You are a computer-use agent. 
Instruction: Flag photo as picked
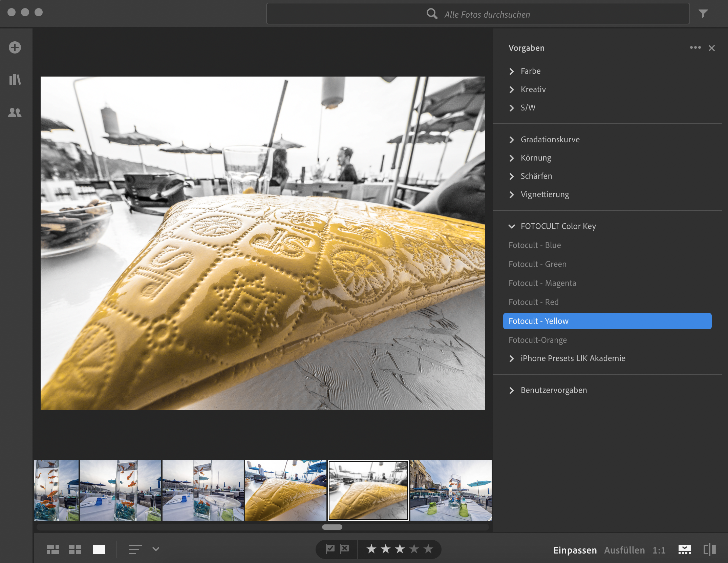point(330,549)
